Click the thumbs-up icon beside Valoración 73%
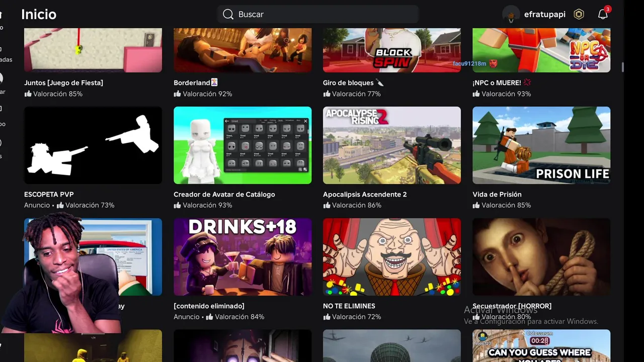The image size is (644, 362). click(60, 205)
